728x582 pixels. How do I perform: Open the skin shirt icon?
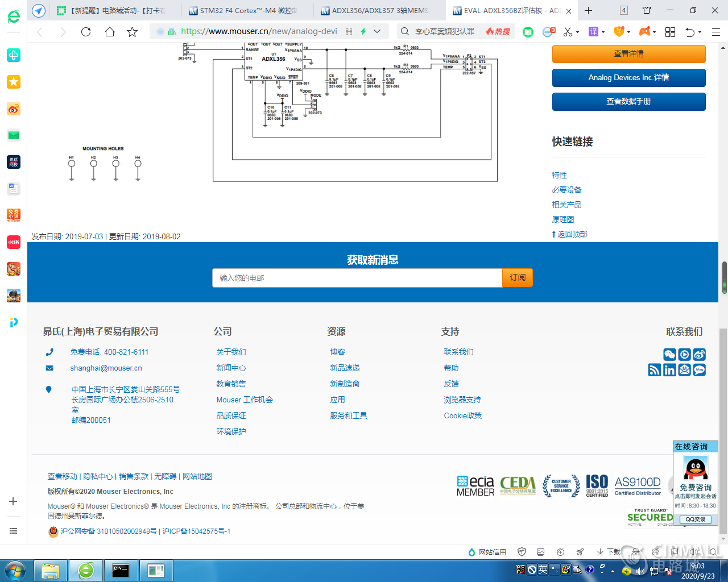[x=647, y=10]
